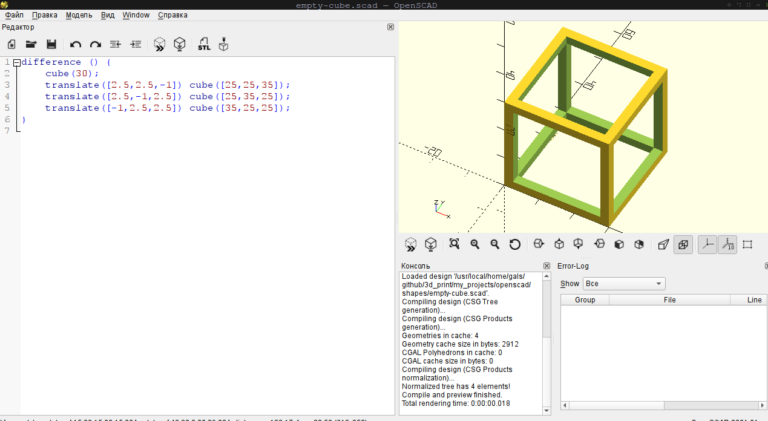
Task: Click Render icon in the viewport toolbar
Action: (x=431, y=244)
